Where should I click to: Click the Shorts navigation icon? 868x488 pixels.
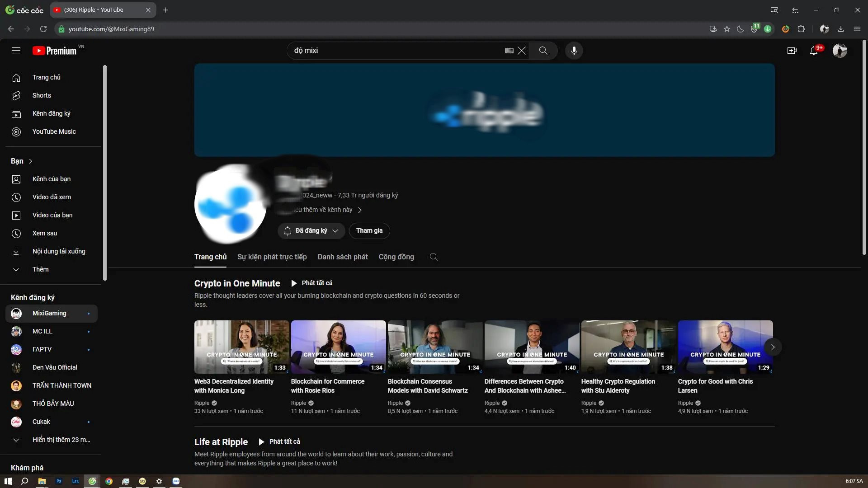click(x=15, y=95)
